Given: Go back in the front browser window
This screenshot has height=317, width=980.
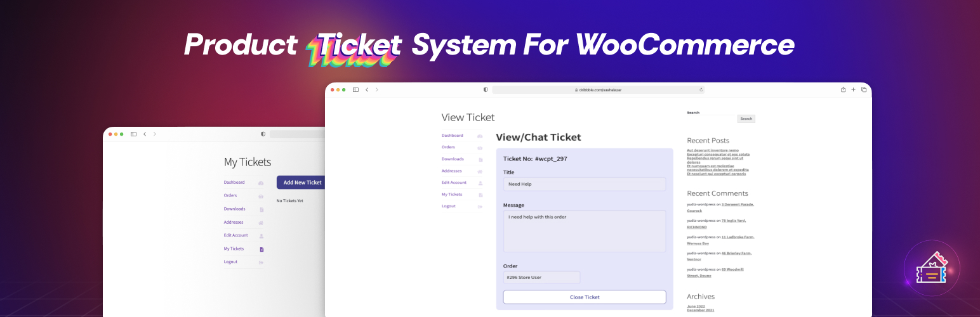Looking at the screenshot, I should pyautogui.click(x=367, y=90).
